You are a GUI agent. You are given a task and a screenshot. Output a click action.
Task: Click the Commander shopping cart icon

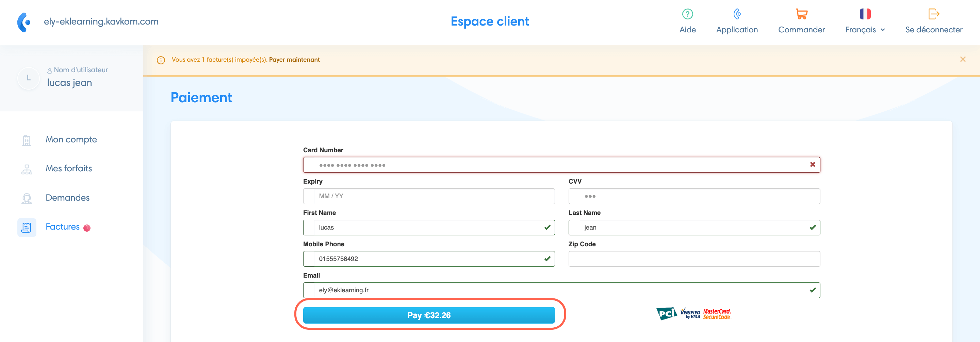(802, 14)
